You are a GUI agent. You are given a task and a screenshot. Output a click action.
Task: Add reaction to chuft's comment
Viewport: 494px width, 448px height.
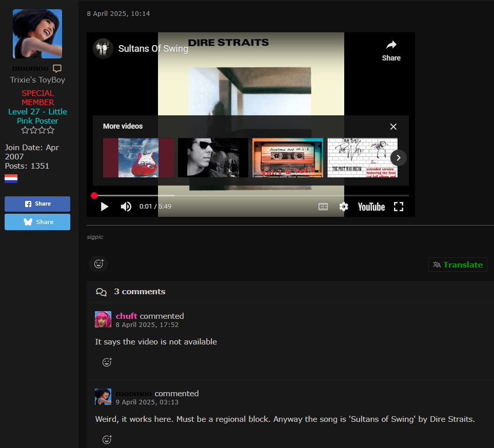point(107,362)
